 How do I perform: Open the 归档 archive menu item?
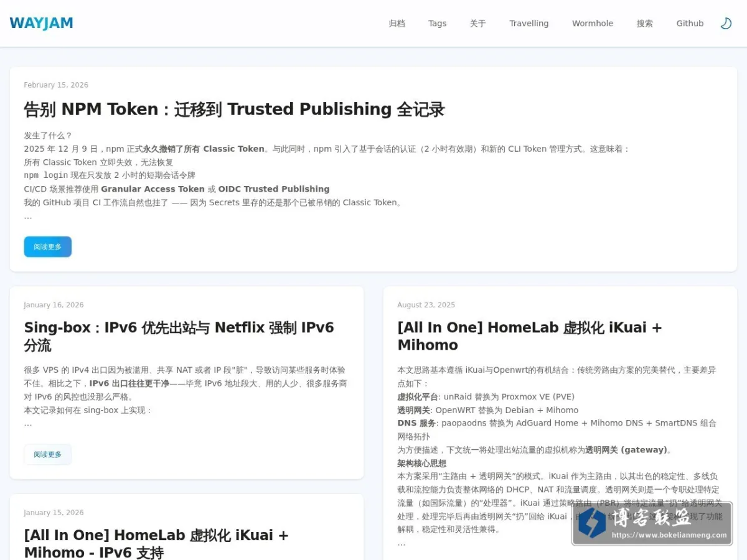point(397,24)
